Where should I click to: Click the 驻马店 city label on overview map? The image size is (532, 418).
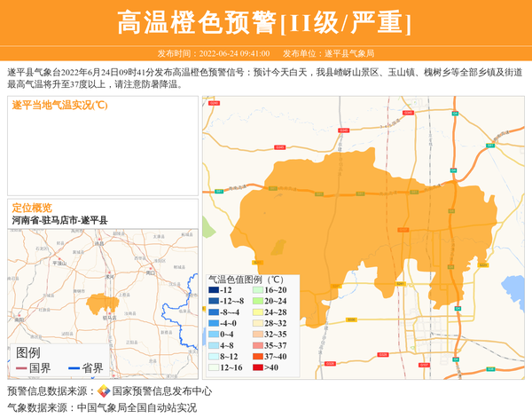click(x=110, y=317)
